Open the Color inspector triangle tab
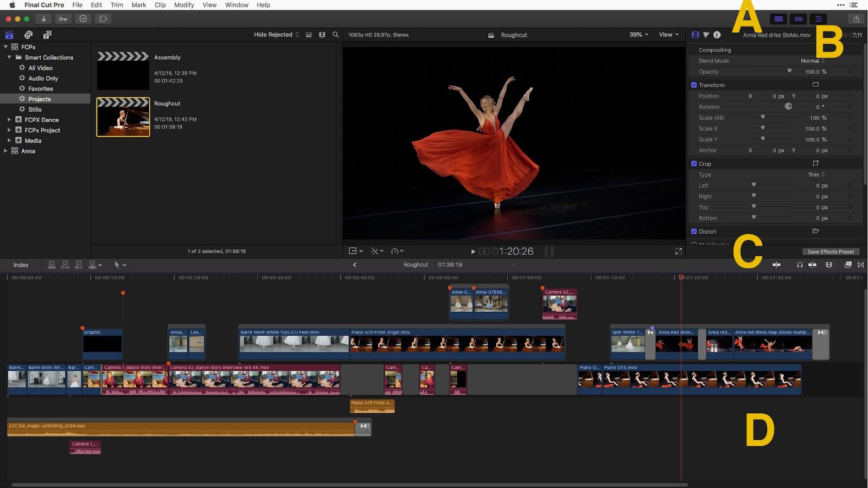The image size is (868, 488). 706,35
